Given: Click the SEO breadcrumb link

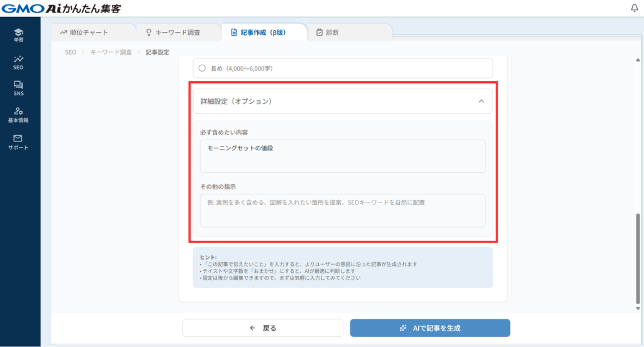Looking at the screenshot, I should [70, 52].
